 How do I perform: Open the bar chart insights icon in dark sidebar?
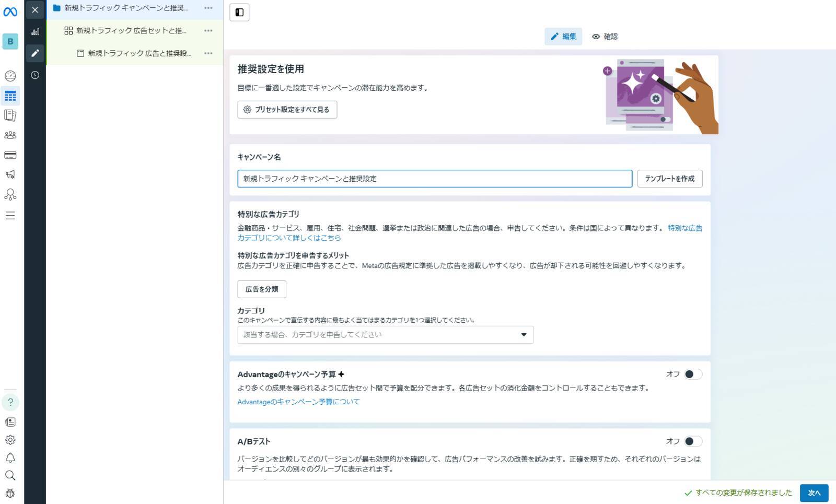[35, 32]
